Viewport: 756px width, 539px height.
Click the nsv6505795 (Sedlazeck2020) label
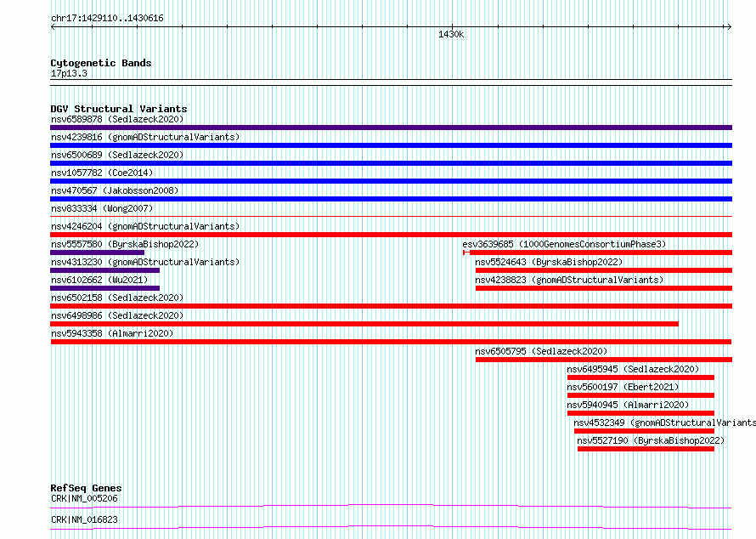(x=541, y=351)
